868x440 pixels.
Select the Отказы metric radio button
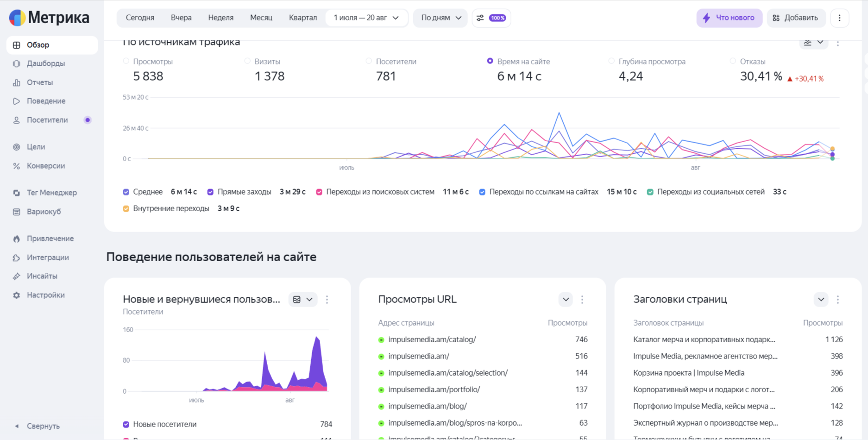pyautogui.click(x=733, y=61)
